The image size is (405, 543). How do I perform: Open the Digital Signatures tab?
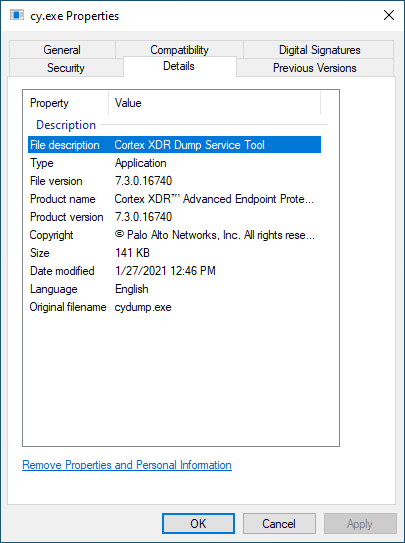point(319,50)
